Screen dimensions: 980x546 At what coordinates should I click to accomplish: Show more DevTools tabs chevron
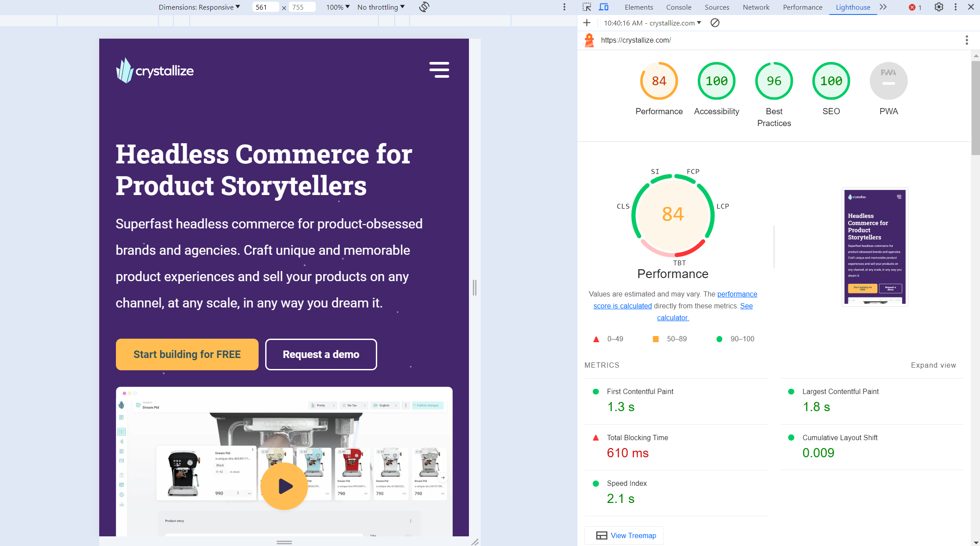[x=883, y=7]
